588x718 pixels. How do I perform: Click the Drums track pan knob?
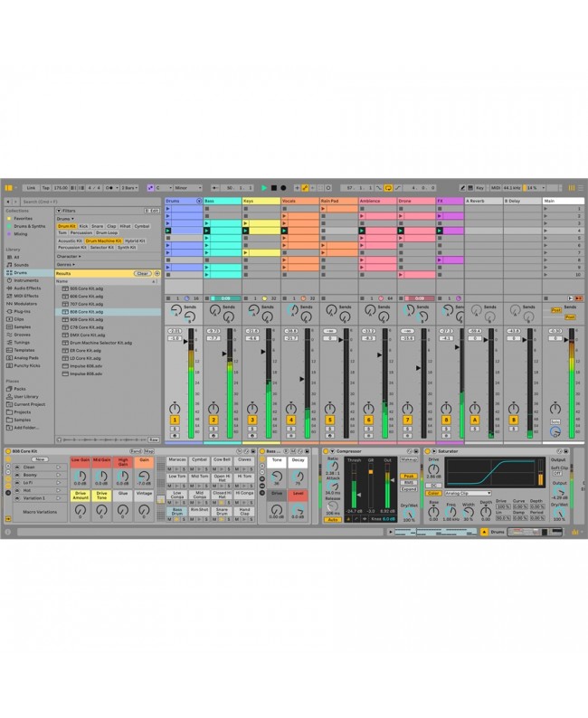pyautogui.click(x=175, y=408)
